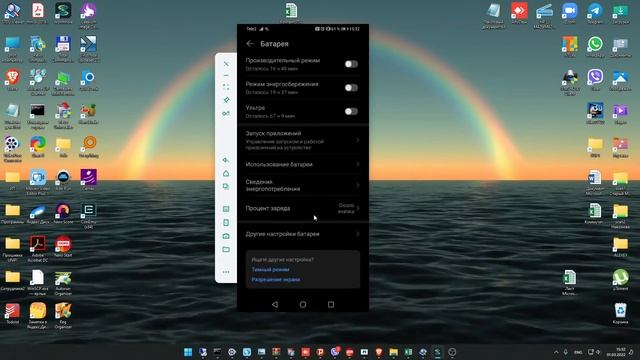The image size is (640, 360).
Task: Switch phone mirror to fullscreen in sidebar
Action: click(226, 87)
